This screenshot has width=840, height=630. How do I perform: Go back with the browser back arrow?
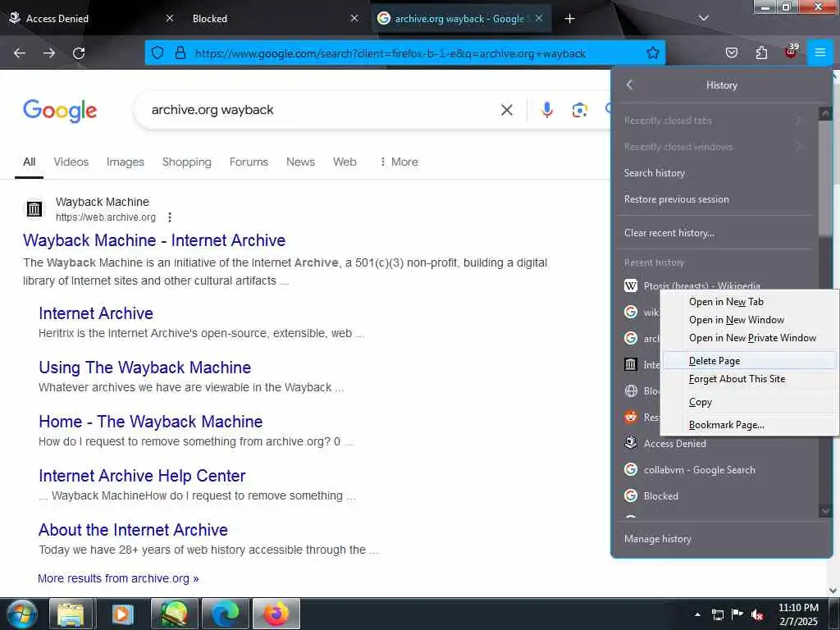(20, 53)
